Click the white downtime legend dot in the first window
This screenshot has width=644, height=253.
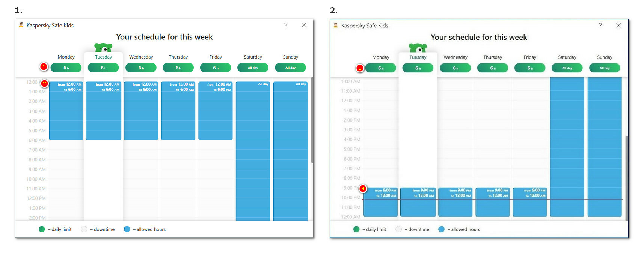pos(84,229)
